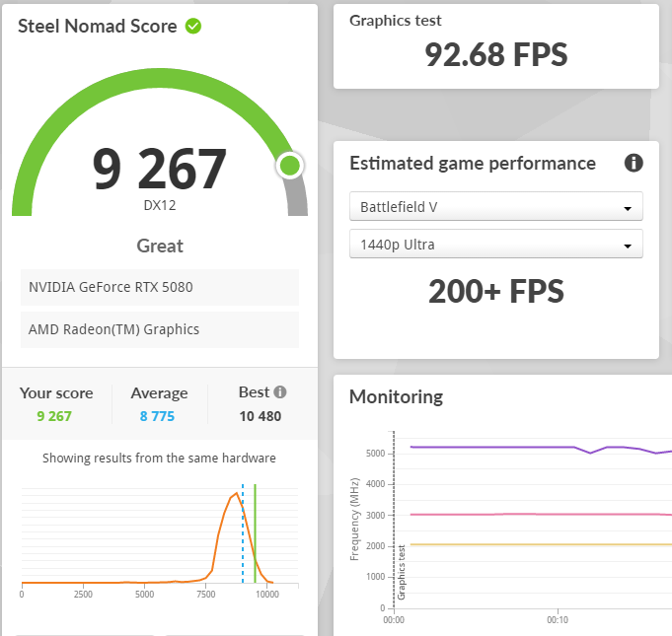
Task: Click the 92.68 FPS Graphics test result
Action: coord(495,54)
